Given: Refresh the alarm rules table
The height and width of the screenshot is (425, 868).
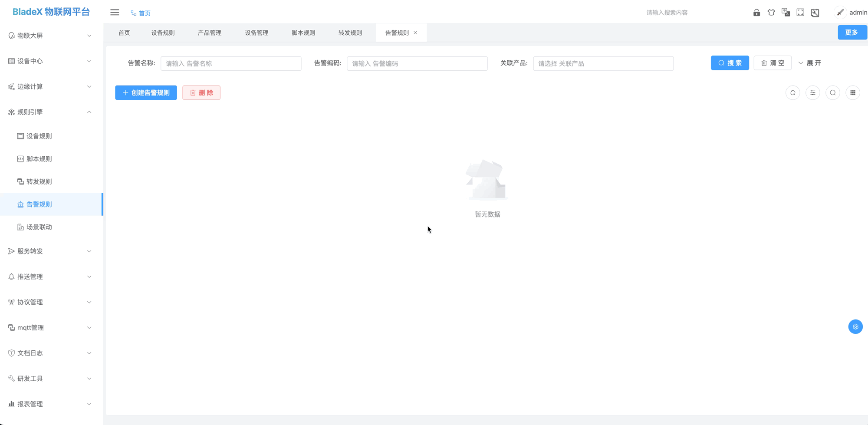Looking at the screenshot, I should pos(793,92).
